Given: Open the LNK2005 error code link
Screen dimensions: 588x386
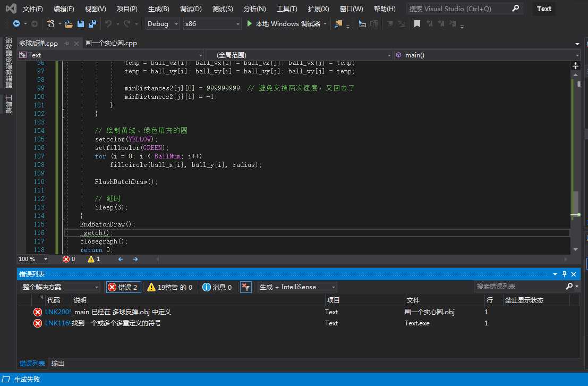Looking at the screenshot, I should coord(58,312).
